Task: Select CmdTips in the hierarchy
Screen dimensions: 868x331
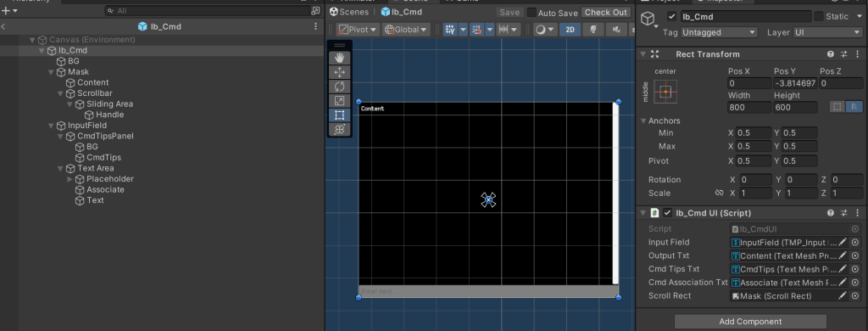Action: [x=103, y=158]
